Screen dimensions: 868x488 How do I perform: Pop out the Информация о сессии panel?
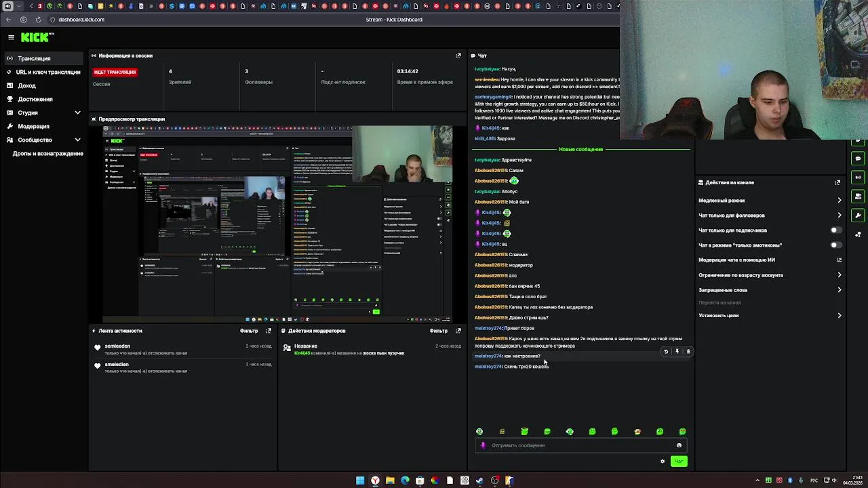click(x=458, y=56)
